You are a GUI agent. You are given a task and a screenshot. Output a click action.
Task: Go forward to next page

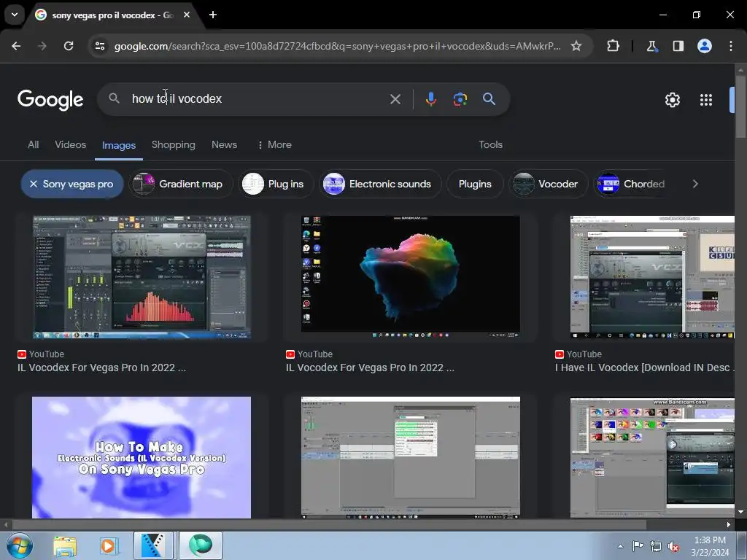42,46
